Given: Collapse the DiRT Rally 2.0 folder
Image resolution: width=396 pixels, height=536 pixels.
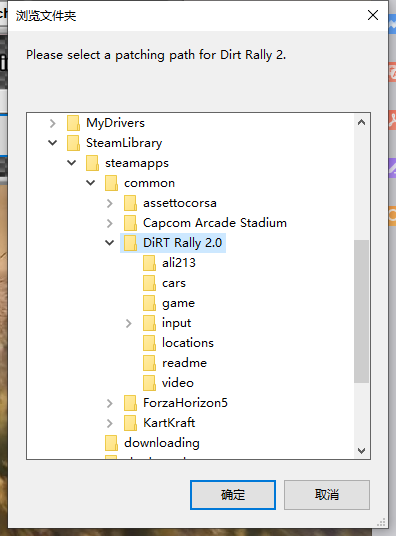Looking at the screenshot, I should 109,243.
